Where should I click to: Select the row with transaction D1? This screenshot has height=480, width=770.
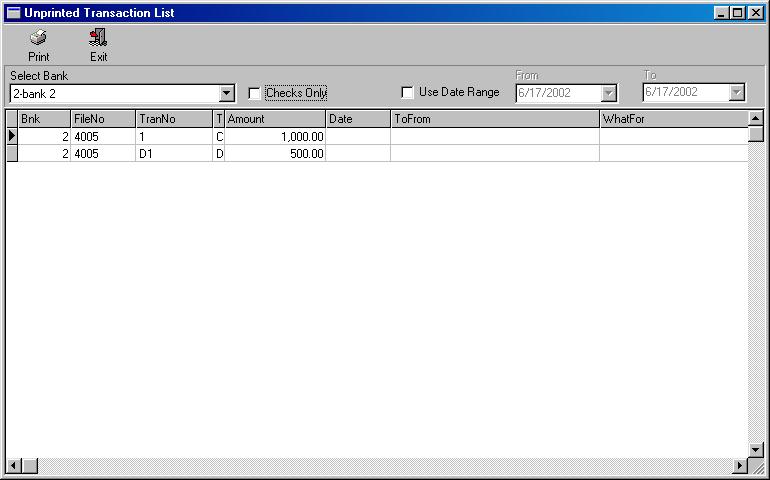coord(174,154)
